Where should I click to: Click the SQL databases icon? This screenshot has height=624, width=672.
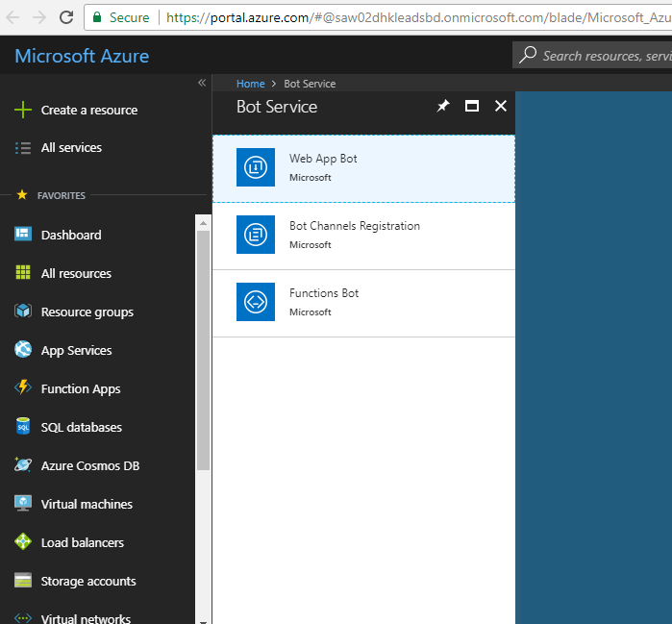pyautogui.click(x=23, y=426)
